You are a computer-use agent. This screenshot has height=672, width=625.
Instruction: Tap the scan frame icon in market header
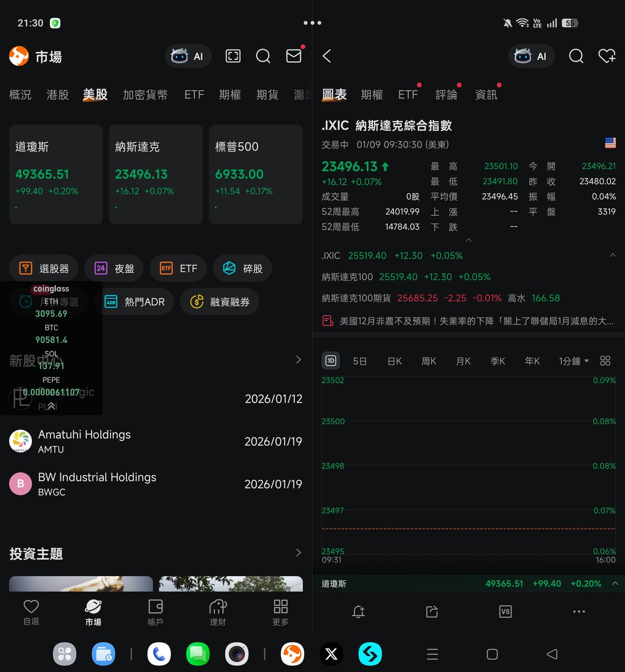[x=233, y=56]
